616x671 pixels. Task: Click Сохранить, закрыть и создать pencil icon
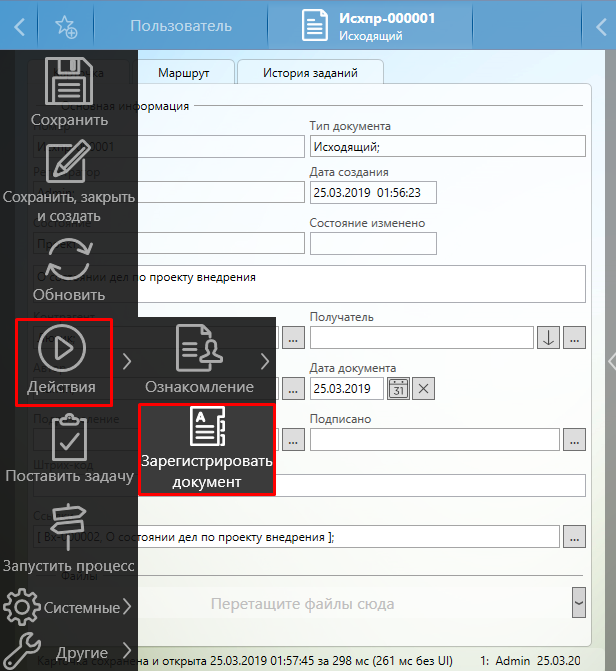tap(68, 165)
